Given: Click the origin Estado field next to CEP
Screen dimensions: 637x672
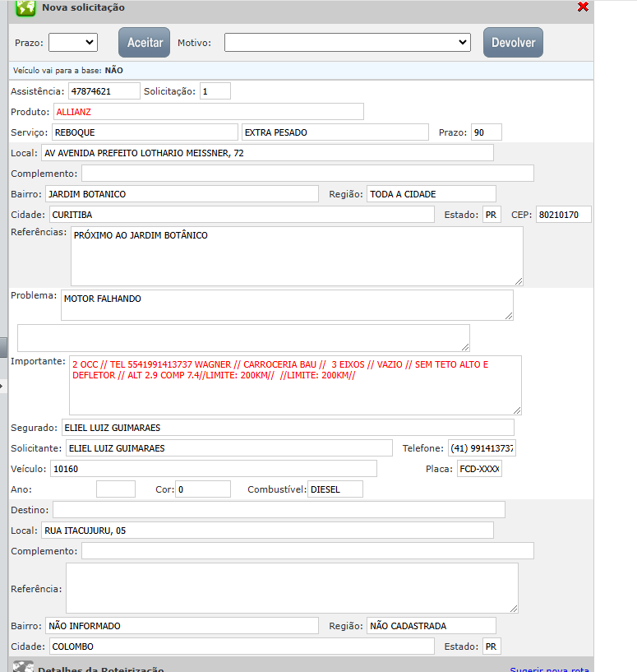Looking at the screenshot, I should tap(492, 215).
